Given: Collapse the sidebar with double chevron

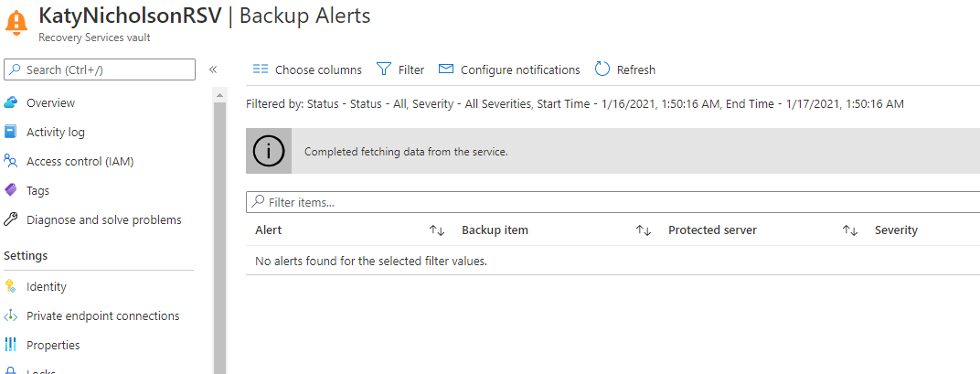Looking at the screenshot, I should 213,69.
